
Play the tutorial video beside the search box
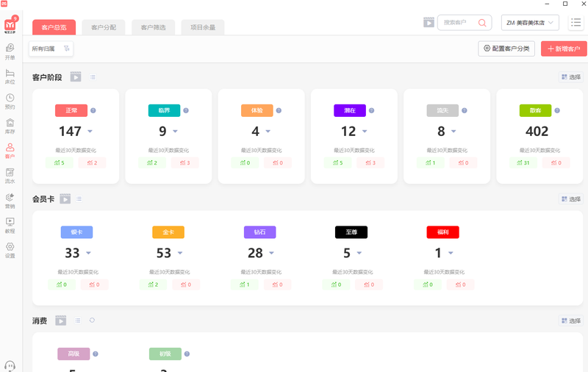(429, 23)
